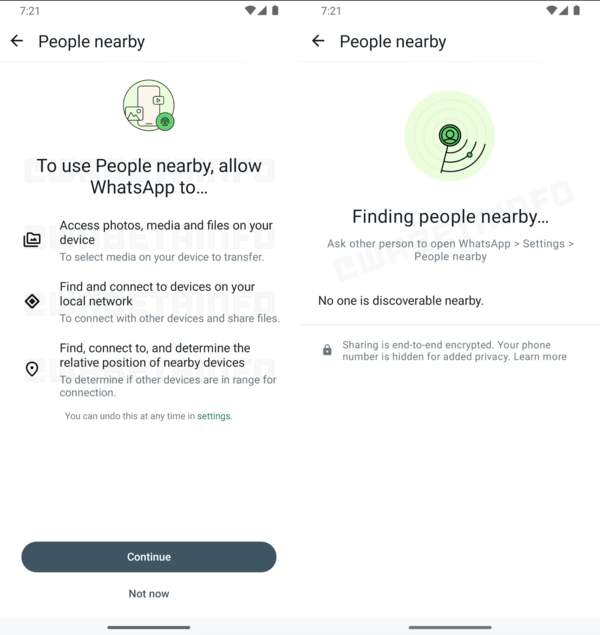Image resolution: width=600 pixels, height=635 pixels.
Task: Tap Not now to skip permissions
Action: (x=149, y=594)
